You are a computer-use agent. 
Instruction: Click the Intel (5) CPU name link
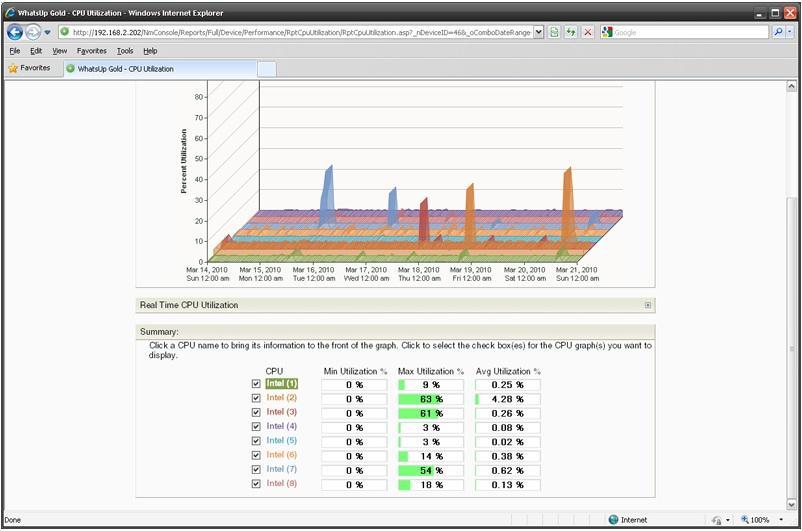click(281, 440)
